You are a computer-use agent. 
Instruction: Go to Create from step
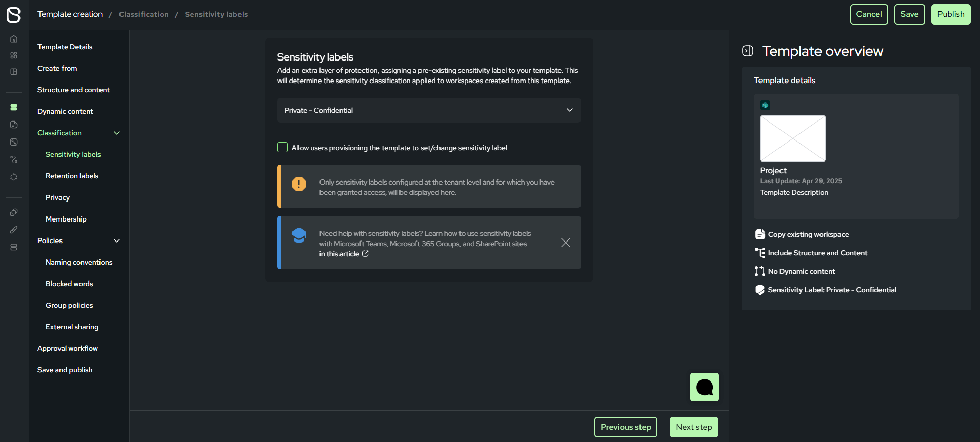57,68
